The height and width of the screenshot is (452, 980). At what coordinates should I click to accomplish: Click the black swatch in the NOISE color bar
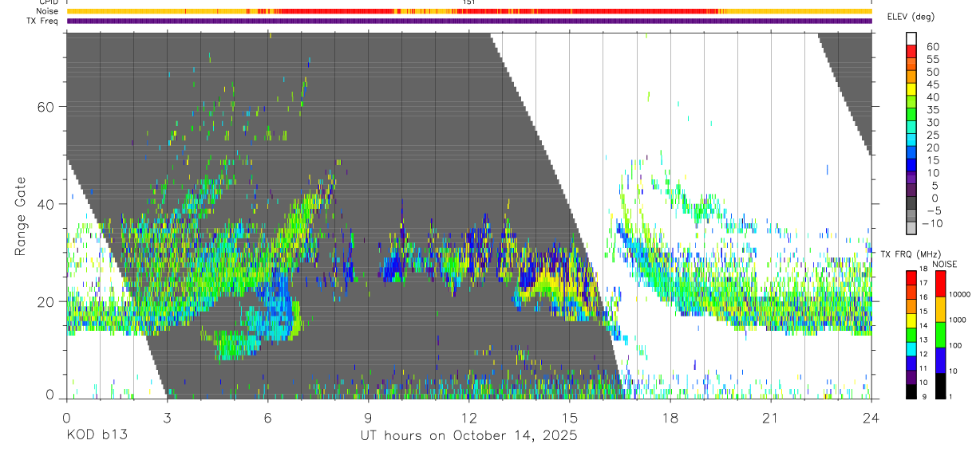click(x=940, y=386)
